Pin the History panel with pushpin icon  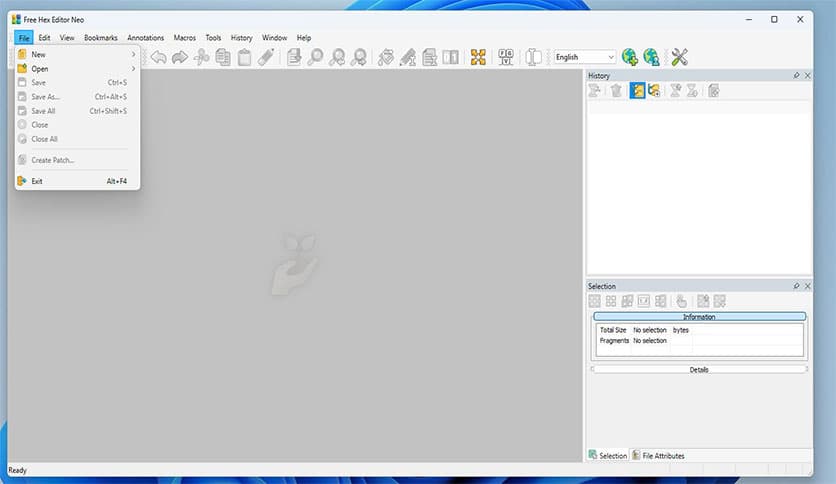pyautogui.click(x=796, y=76)
